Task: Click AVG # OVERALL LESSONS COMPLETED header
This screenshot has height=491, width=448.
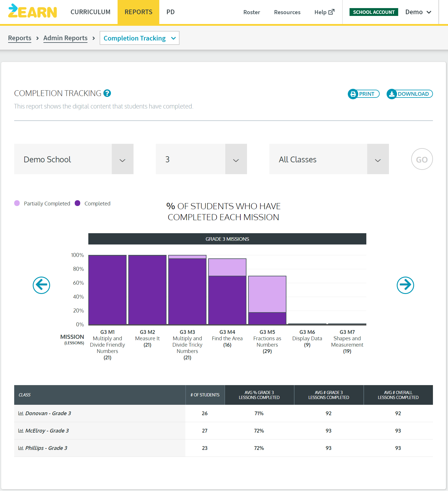Action: 398,395
